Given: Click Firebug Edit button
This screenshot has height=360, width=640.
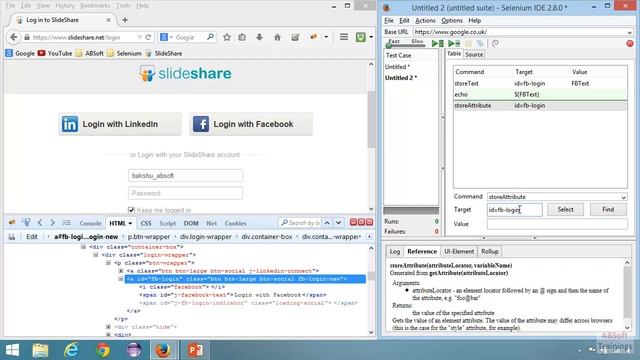Looking at the screenshot, I should (x=32, y=237).
